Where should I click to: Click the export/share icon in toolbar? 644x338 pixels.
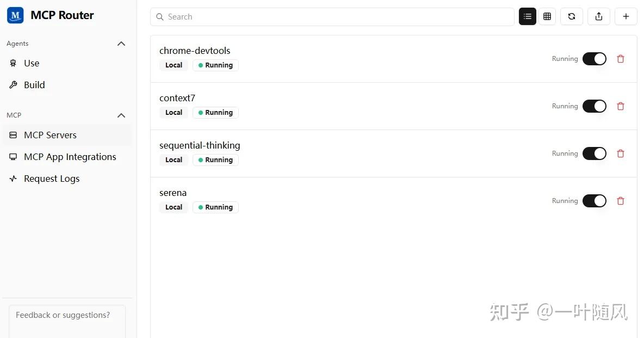click(599, 17)
